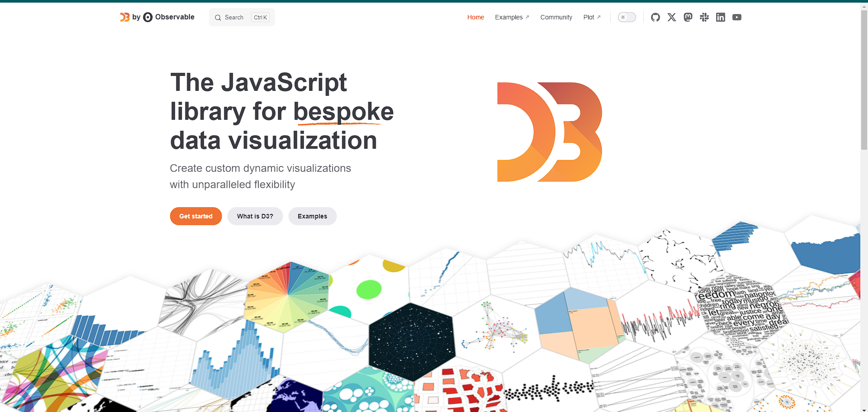Focus the Search box
The image size is (868, 412).
(241, 17)
